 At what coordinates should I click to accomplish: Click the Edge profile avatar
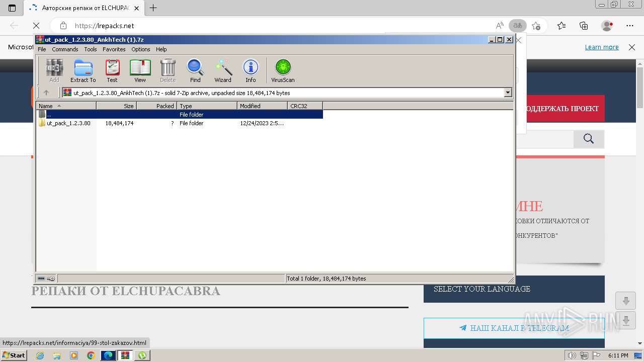coord(607,26)
